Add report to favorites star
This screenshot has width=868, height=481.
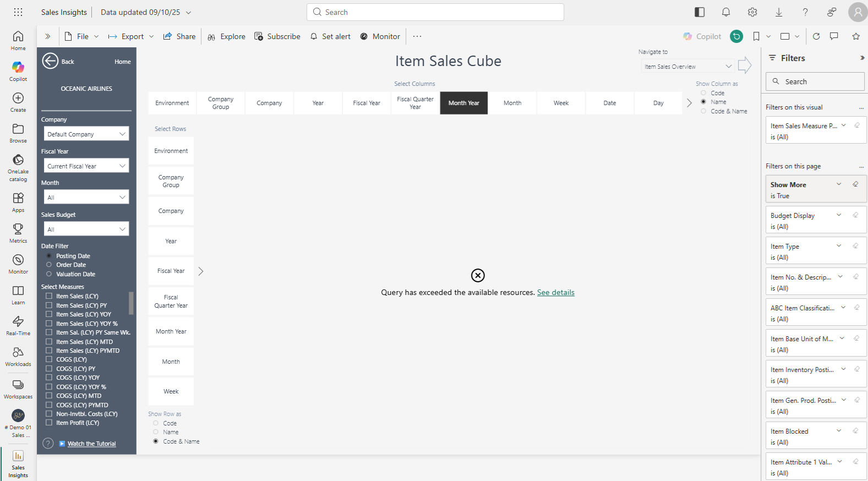point(856,36)
